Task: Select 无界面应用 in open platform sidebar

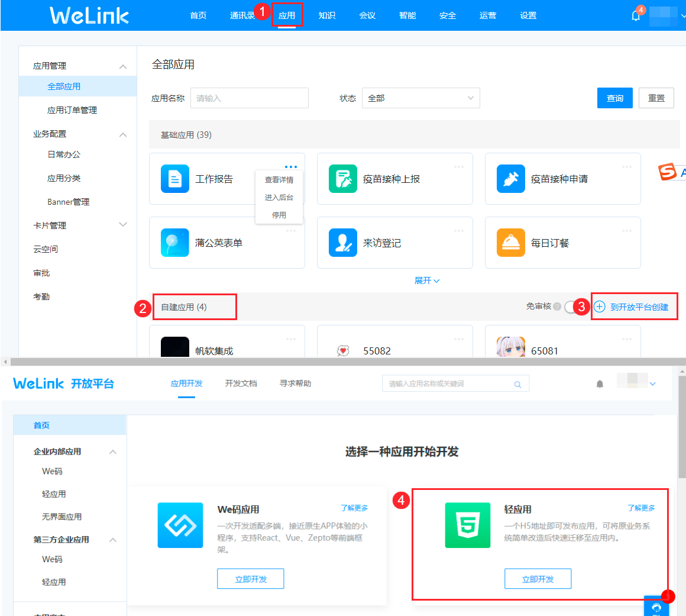Action: (x=62, y=517)
